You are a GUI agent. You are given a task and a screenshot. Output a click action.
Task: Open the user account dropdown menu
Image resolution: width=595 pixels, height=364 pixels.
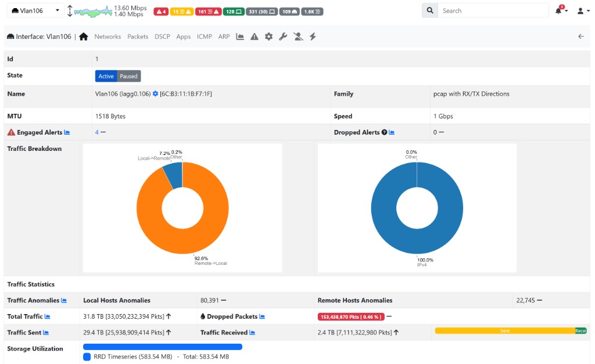pos(583,10)
